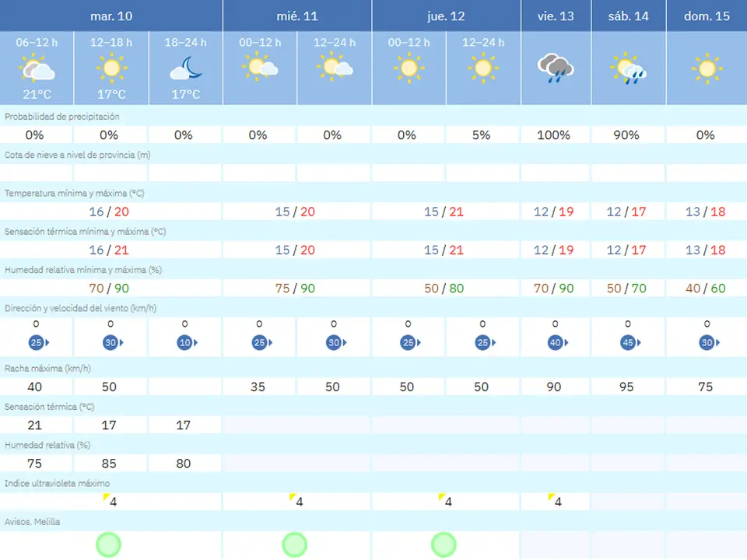
Task: Click the 70 / 90 humidity range for mar. 10
Action: coord(109,288)
